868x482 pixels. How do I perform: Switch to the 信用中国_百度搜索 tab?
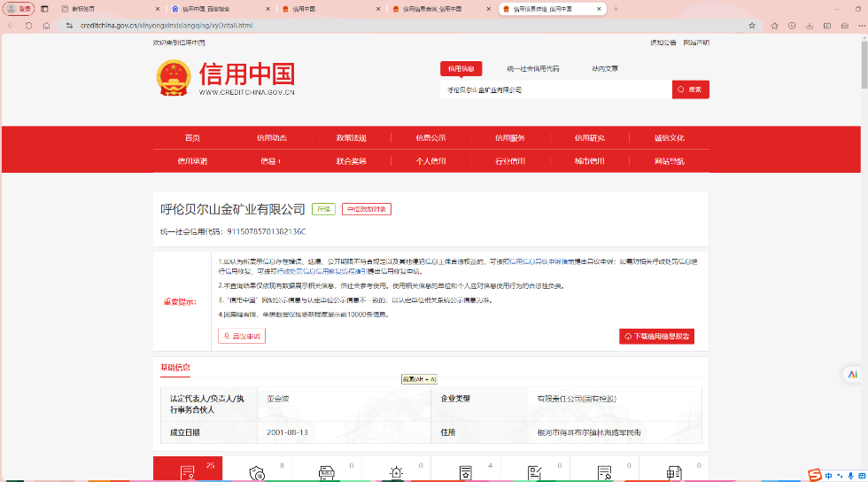pos(221,9)
